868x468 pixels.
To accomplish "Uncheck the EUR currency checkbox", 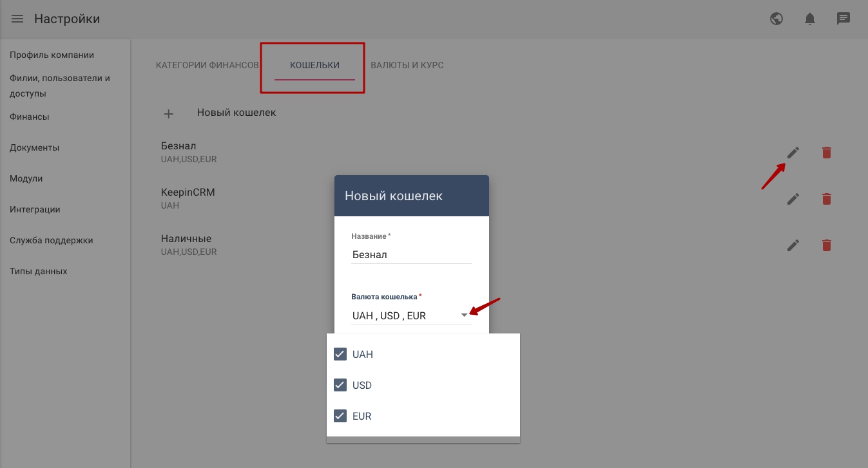I will coord(340,417).
